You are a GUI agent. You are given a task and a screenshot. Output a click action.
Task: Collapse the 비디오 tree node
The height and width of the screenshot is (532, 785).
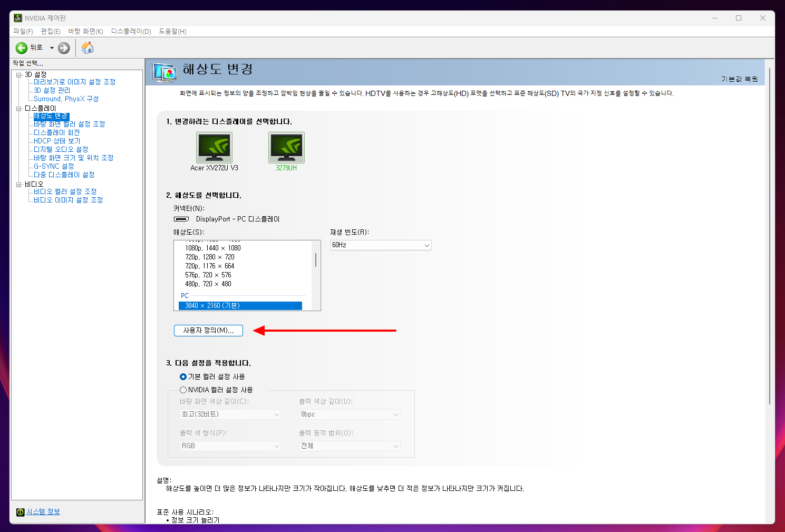tap(19, 185)
